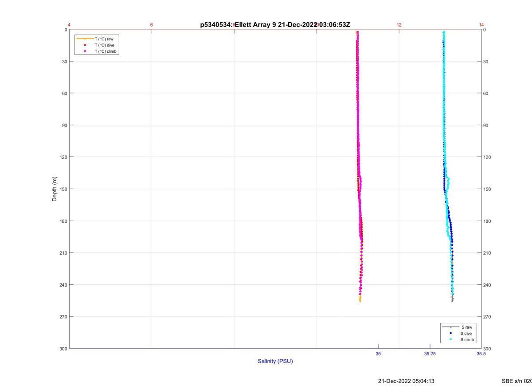Viewport: 532px width, 392px height.
Task: Click the right-axis depth label '270'
Action: click(487, 317)
